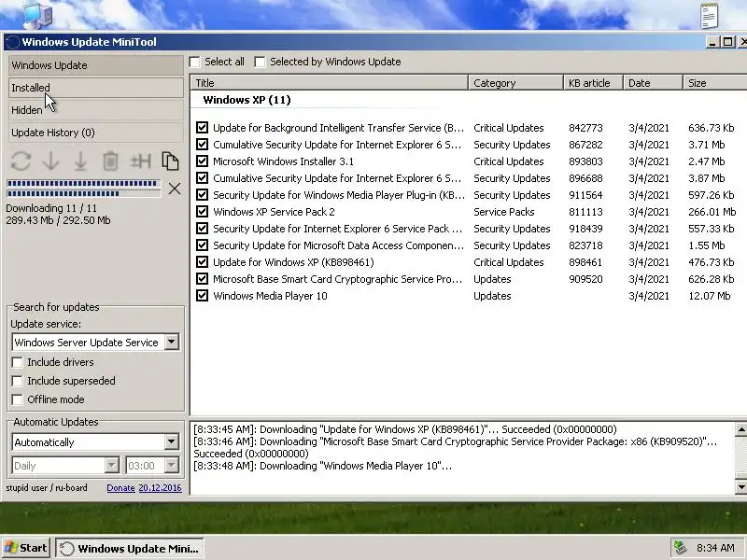The image size is (747, 560).
Task: Toggle Selected by Windows Update checkbox
Action: [x=260, y=62]
